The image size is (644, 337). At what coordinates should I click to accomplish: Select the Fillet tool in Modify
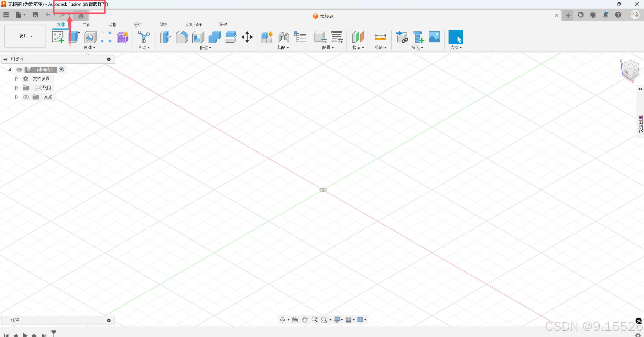tap(182, 37)
